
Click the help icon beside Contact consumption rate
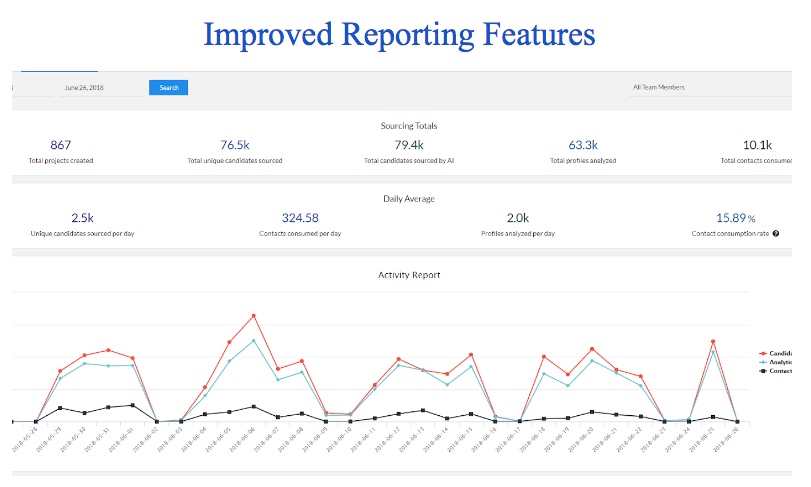pyautogui.click(x=775, y=233)
